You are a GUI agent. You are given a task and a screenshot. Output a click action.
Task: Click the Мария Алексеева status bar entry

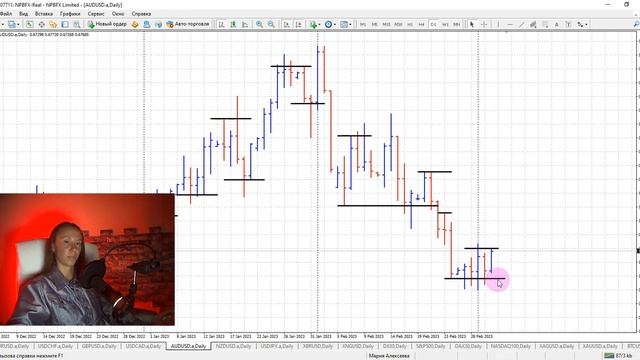tap(389, 356)
